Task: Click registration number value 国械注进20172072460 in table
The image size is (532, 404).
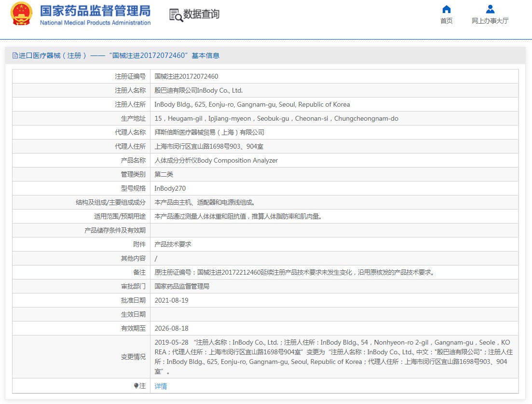Action: click(x=186, y=76)
